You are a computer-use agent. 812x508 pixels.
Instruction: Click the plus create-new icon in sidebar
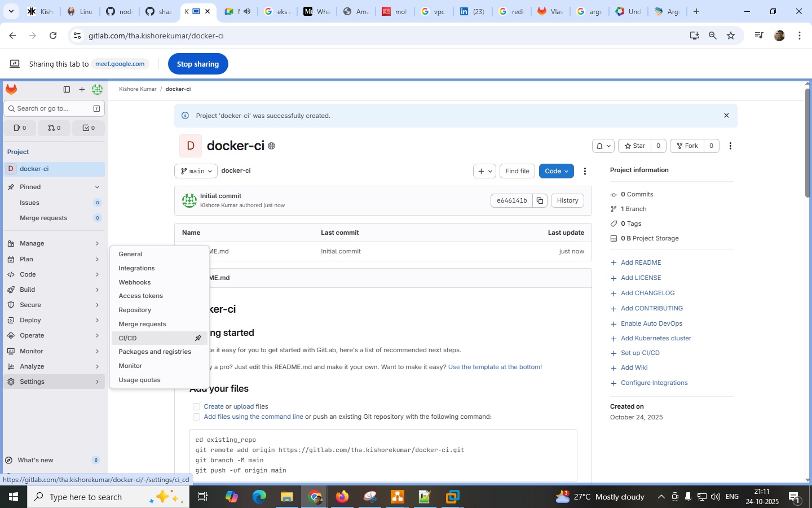(x=82, y=89)
